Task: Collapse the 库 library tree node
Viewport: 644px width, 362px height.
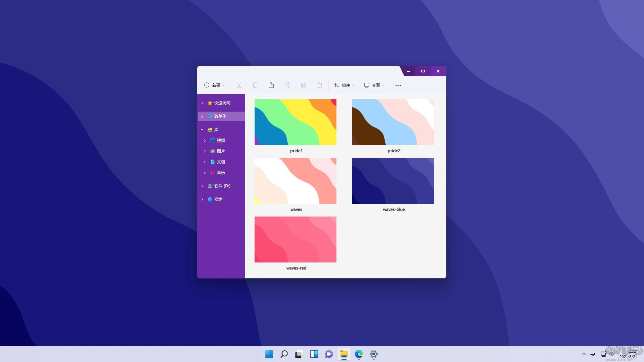Action: click(202, 130)
